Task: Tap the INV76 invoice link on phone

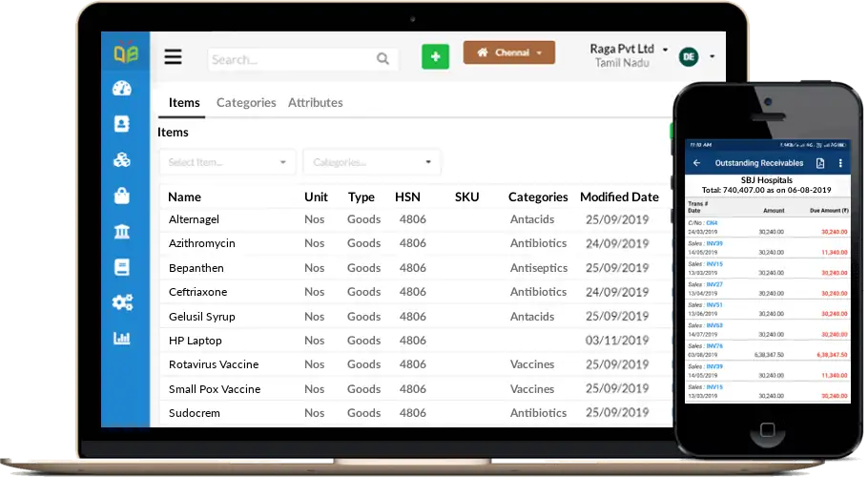Action: point(714,346)
